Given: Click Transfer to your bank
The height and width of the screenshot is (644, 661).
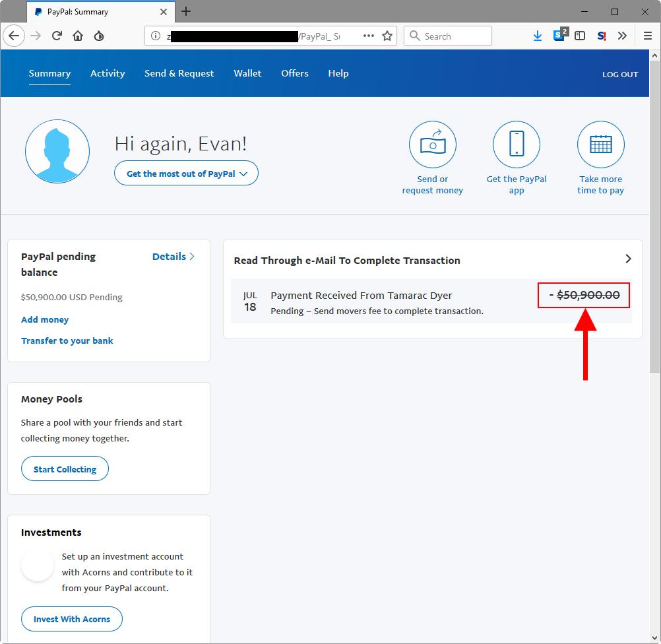Looking at the screenshot, I should pyautogui.click(x=67, y=340).
